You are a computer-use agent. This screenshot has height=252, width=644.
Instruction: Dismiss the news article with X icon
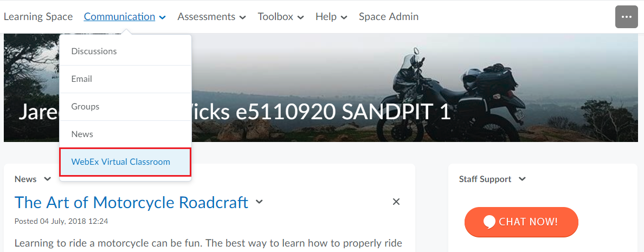396,202
